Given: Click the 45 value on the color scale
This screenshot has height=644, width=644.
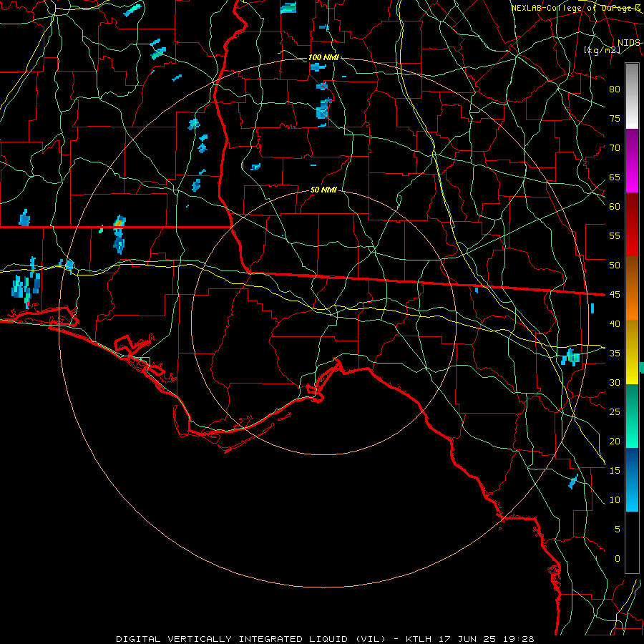Looking at the screenshot, I should 615,295.
